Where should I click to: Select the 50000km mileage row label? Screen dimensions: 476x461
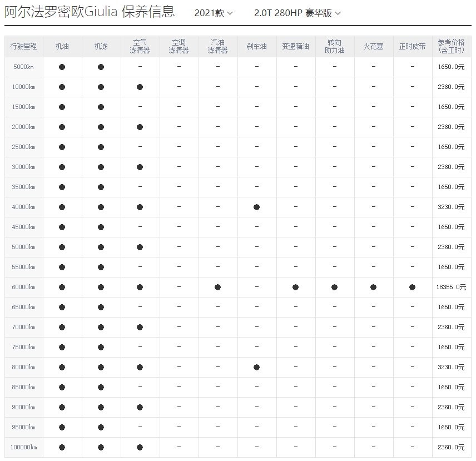tap(24, 247)
